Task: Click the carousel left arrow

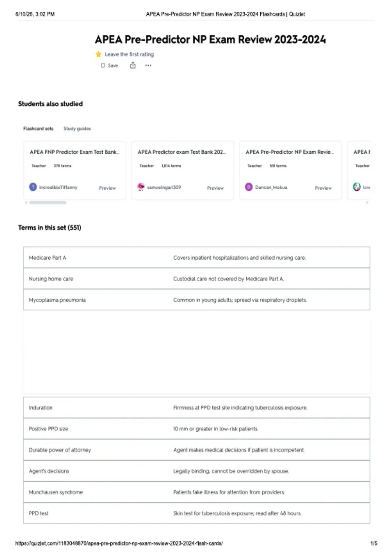Action: tap(26, 202)
